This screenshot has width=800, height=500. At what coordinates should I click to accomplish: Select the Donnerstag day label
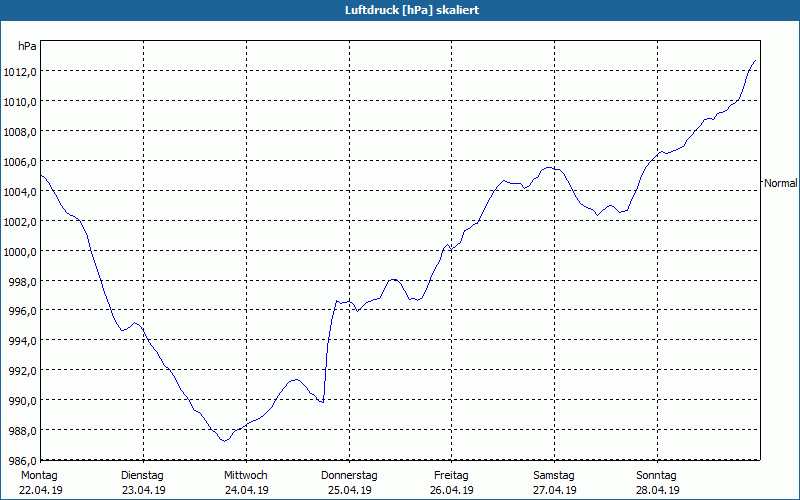pyautogui.click(x=349, y=476)
